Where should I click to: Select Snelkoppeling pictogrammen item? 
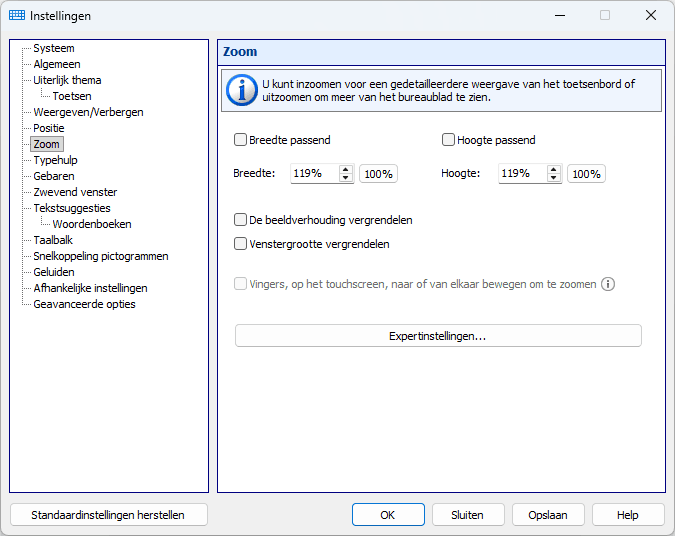pos(101,256)
